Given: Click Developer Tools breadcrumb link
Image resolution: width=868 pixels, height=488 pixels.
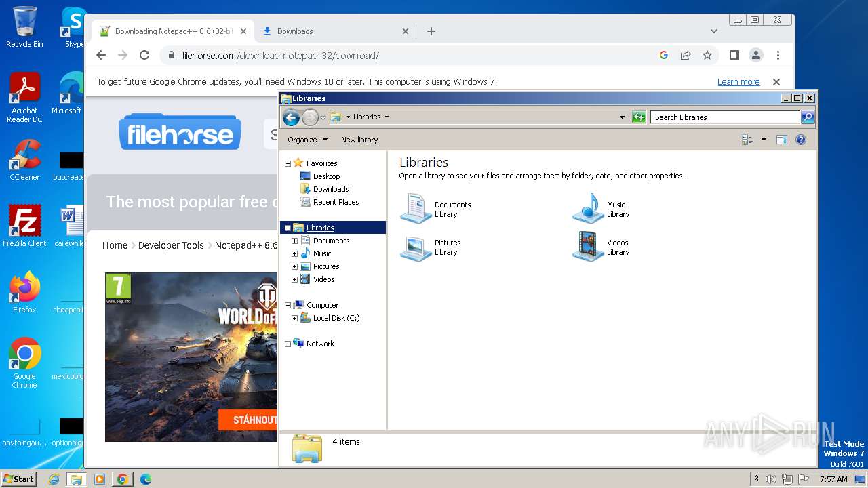Looking at the screenshot, I should (x=171, y=245).
